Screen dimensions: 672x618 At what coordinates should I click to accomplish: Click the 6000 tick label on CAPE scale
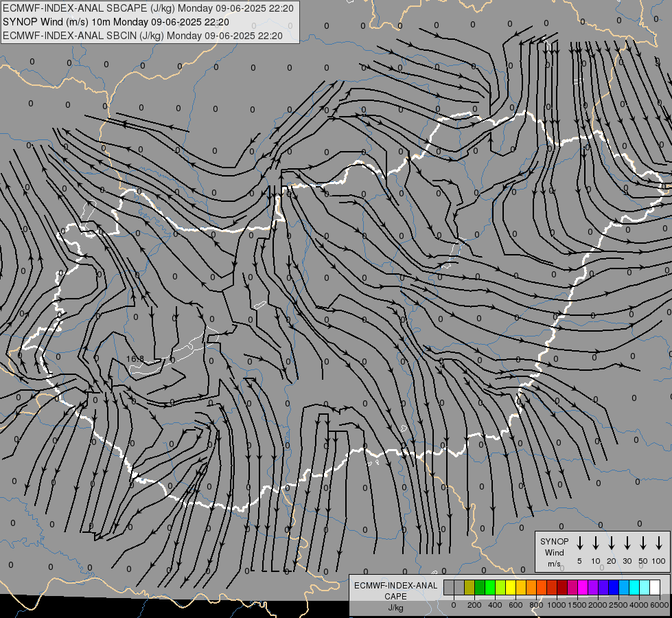pos(660,605)
